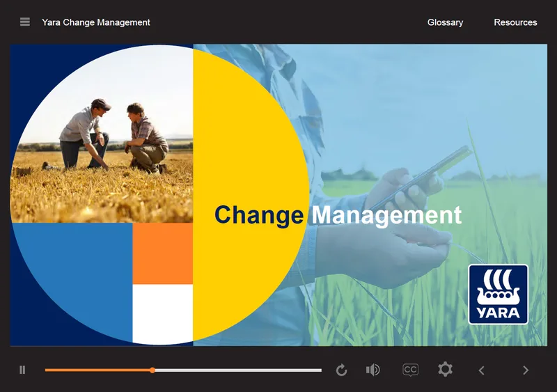The width and height of the screenshot is (557, 392).
Task: Open the Resources tab
Action: click(515, 22)
